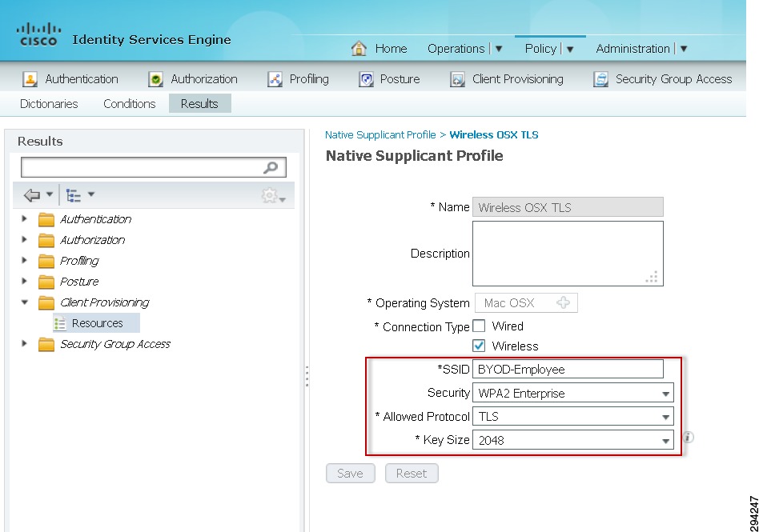Switch to the Conditions tab
The image size is (759, 532).
pyautogui.click(x=129, y=104)
